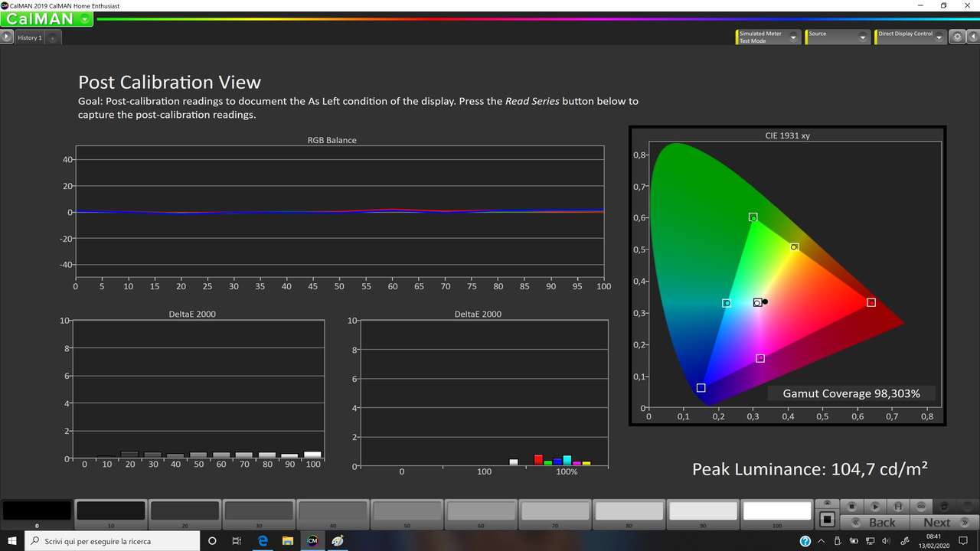Click the H single read icon

897,507
